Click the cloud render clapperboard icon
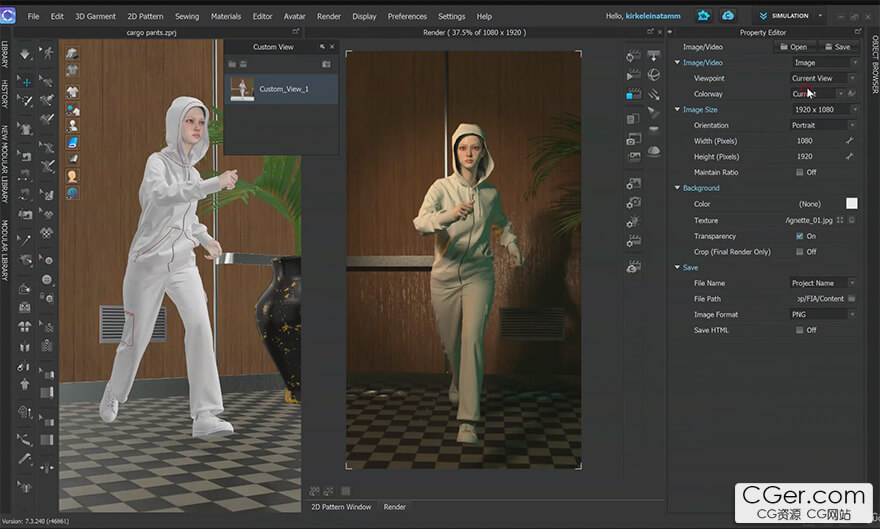 coord(634,267)
